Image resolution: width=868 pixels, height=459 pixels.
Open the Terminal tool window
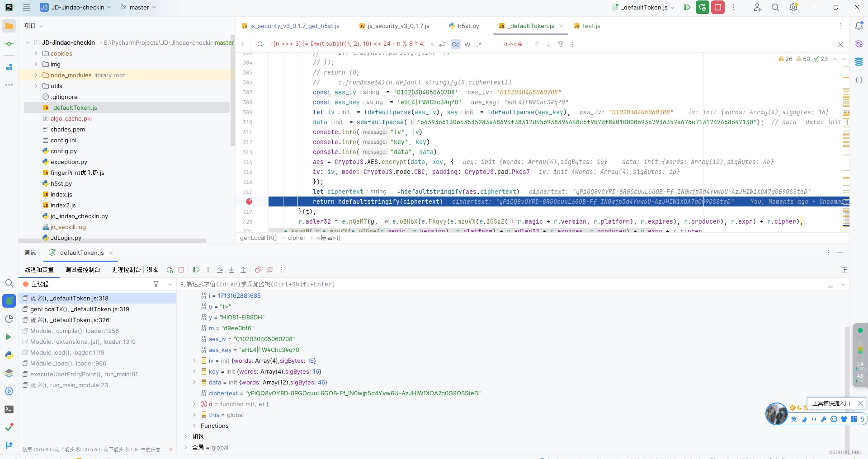point(9,409)
